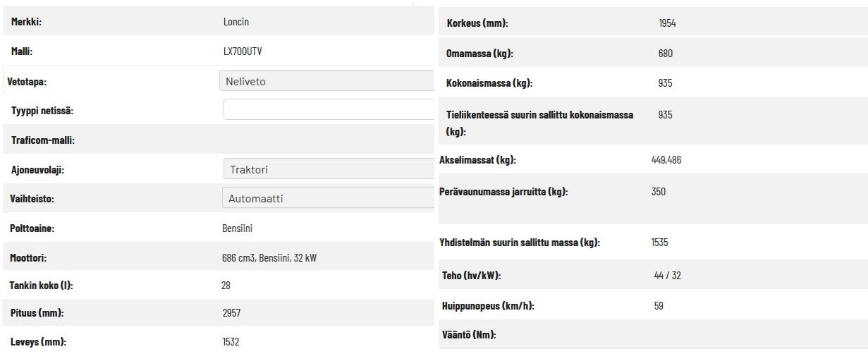Screen dimensions: 868x361
Task: Open the Ajoneuvolaji dropdown showing Traktori
Action: (328, 169)
